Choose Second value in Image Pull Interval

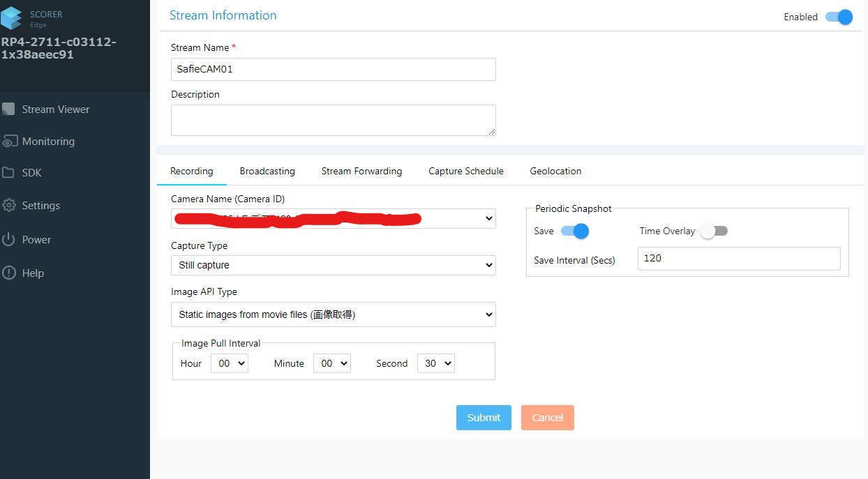point(435,363)
